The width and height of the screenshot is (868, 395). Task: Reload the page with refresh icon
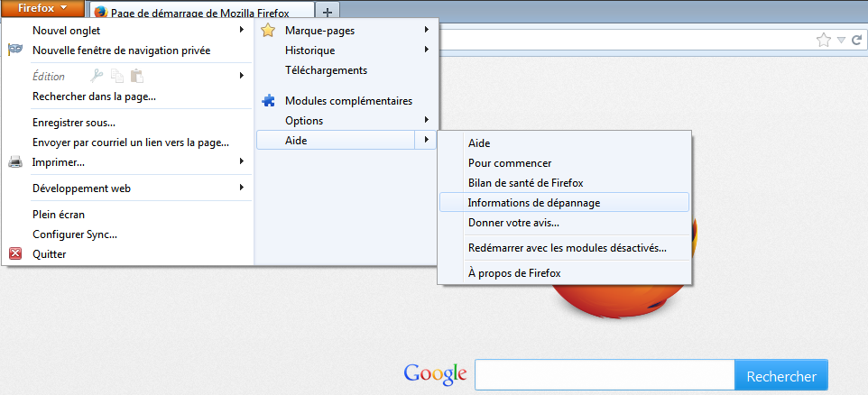click(856, 40)
